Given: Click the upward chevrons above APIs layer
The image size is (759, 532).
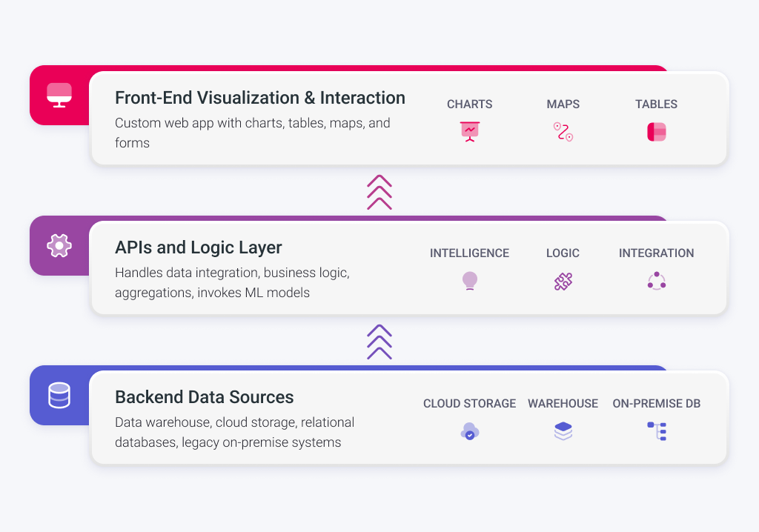Looking at the screenshot, I should click(x=379, y=193).
